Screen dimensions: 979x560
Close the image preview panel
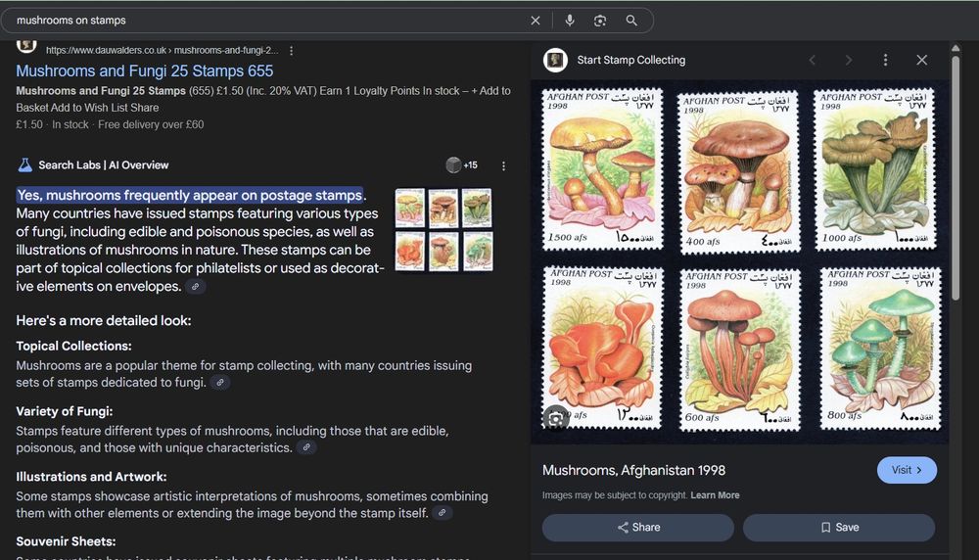tap(921, 60)
